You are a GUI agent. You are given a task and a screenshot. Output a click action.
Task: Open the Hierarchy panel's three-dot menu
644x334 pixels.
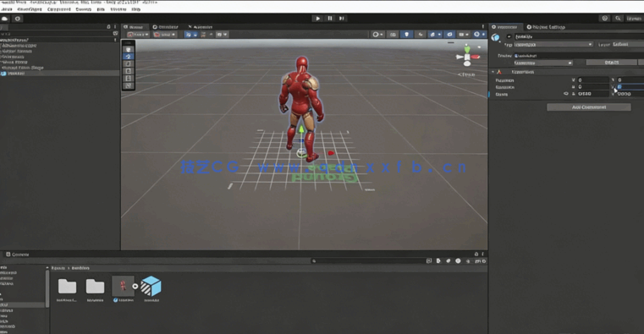click(115, 27)
